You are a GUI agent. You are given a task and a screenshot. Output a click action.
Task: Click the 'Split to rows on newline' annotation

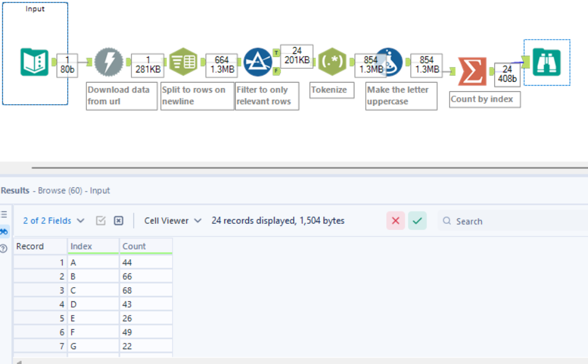point(197,96)
